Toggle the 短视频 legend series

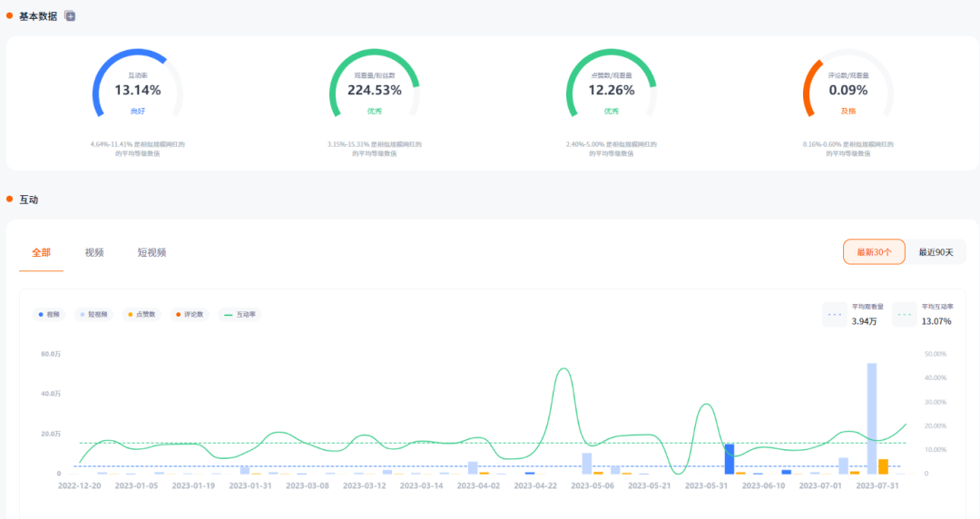click(x=93, y=315)
